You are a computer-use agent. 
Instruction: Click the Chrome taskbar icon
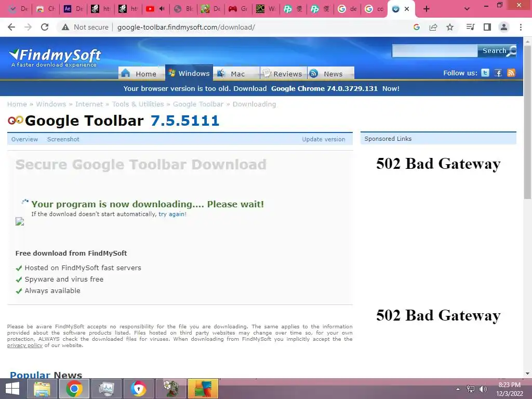tap(74, 389)
